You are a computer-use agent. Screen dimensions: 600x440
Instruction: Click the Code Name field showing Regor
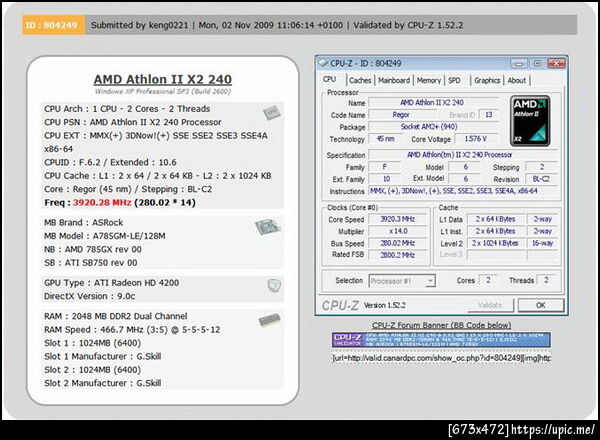click(401, 115)
